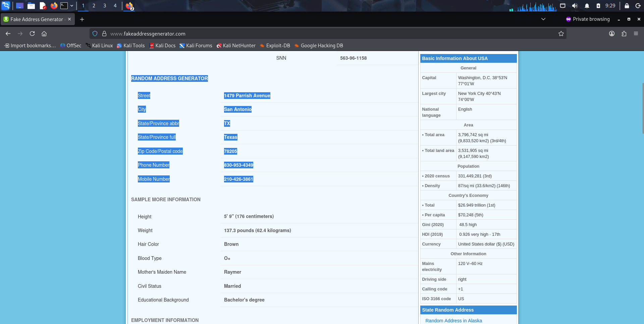Select the Fake Address Generator tab
The image size is (644, 324).
click(x=38, y=19)
